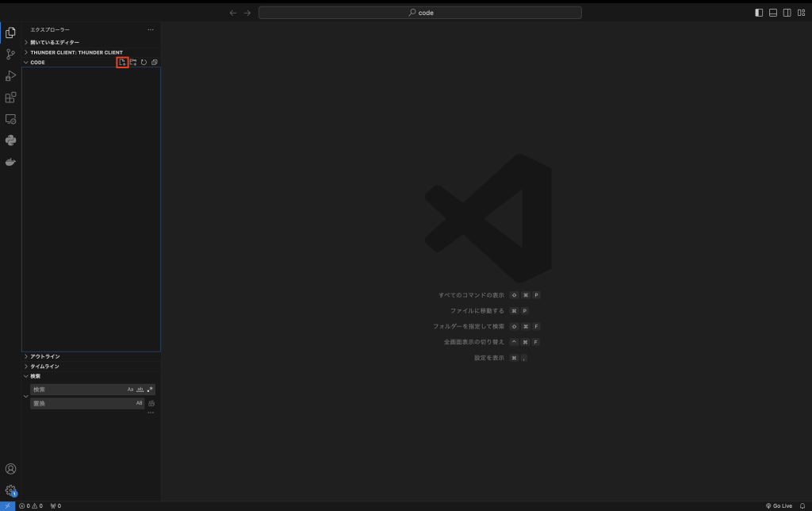
Task: Expand the THUNDER CLIENT section
Action: (x=76, y=52)
